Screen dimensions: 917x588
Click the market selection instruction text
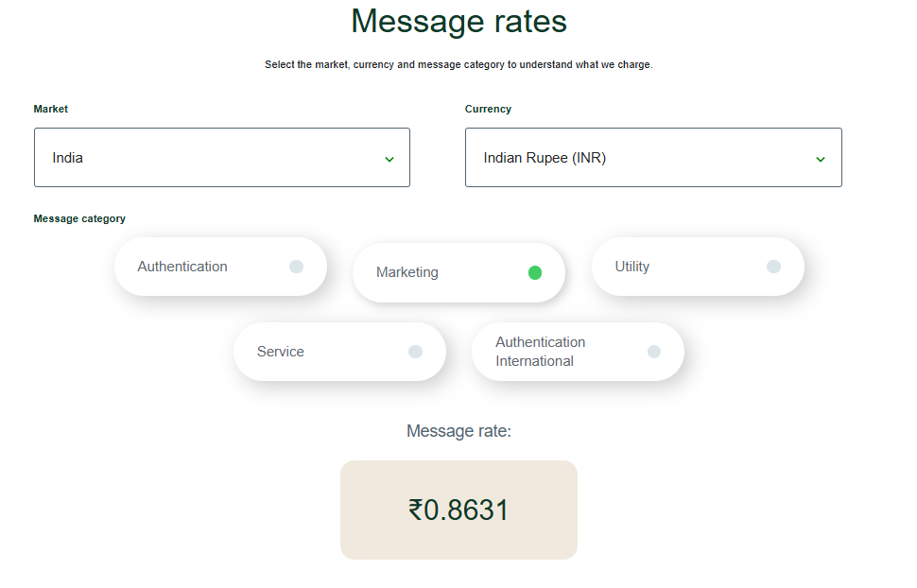pyautogui.click(x=458, y=64)
